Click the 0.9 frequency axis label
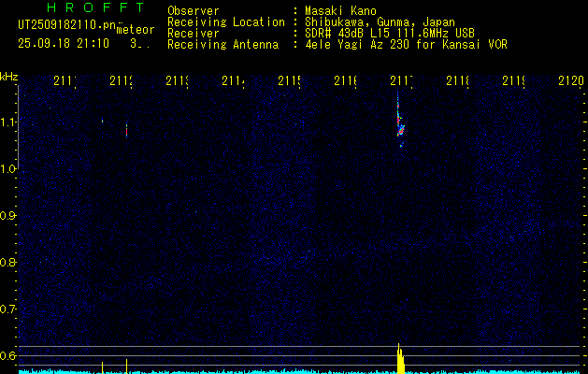The width and height of the screenshot is (588, 374). [8, 215]
